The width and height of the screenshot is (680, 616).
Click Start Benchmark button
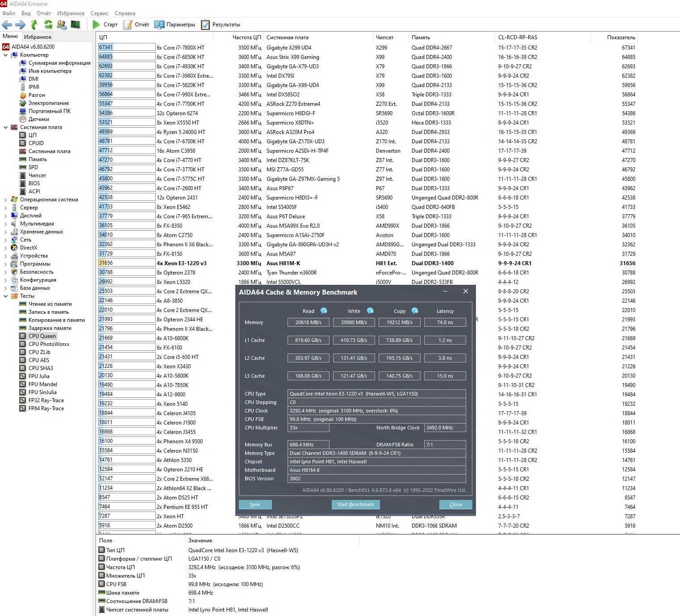point(355,504)
